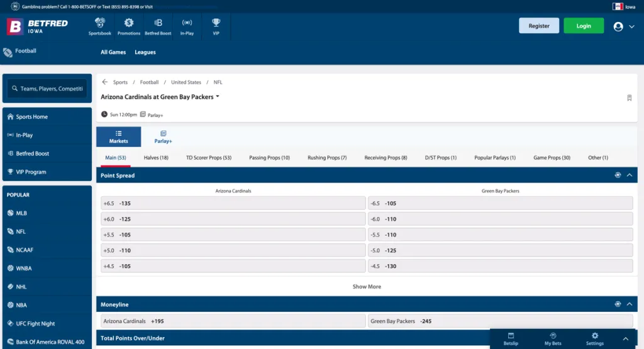Screen dimensions: 644x349
Task: Toggle the Point Spread market settings icon
Action: (x=618, y=175)
